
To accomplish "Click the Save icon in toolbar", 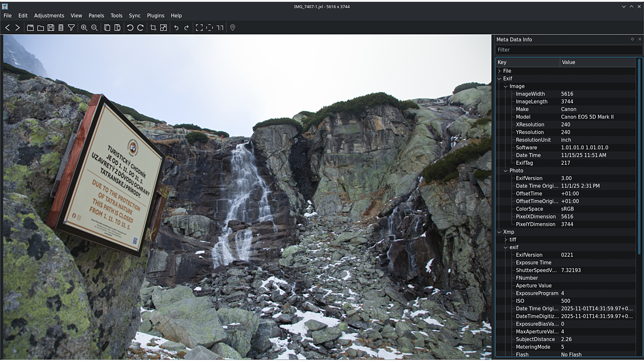I will point(51,27).
